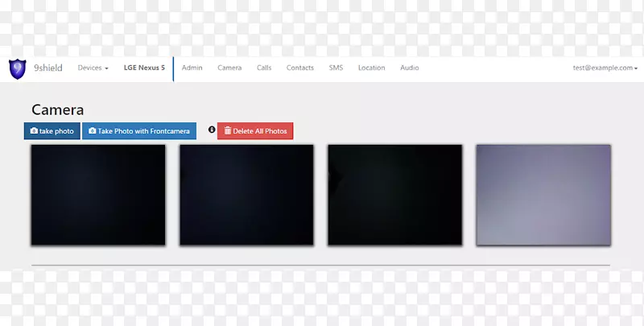Viewport: 644px width, 326px height.
Task: Click the 9shield brand name text
Action: [48, 68]
